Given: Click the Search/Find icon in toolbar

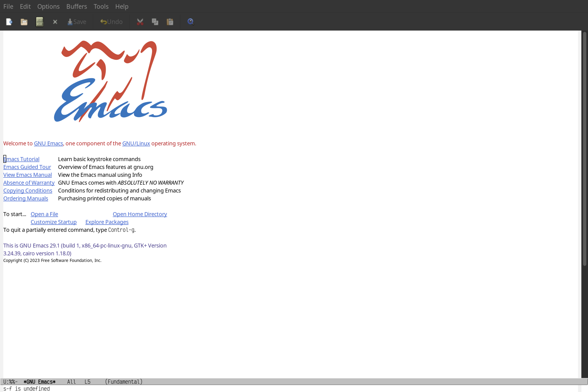Looking at the screenshot, I should click(190, 21).
